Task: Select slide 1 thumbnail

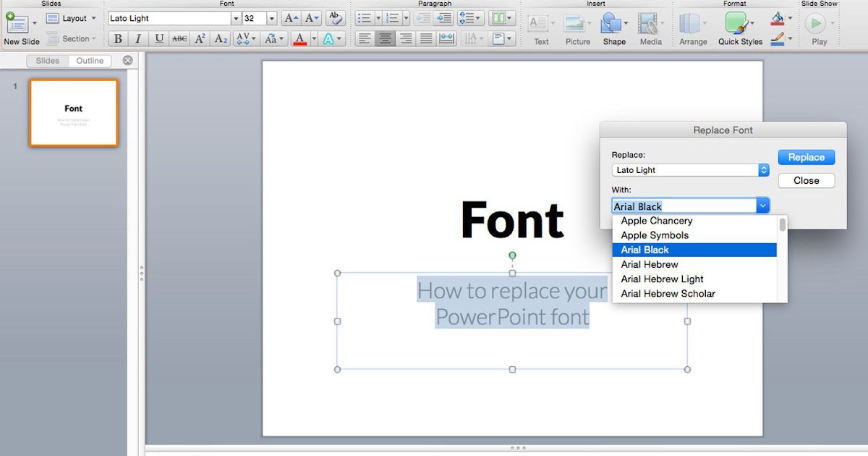Action: (x=73, y=113)
